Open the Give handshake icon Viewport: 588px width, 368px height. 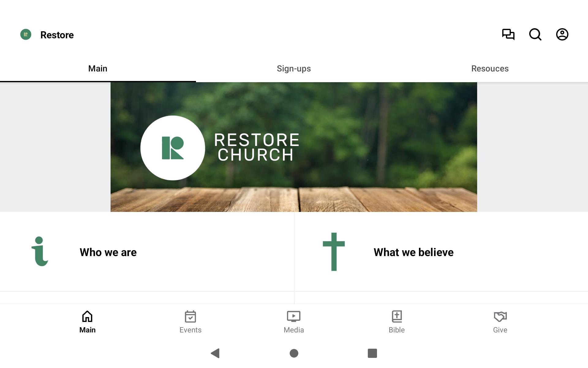[x=500, y=316]
